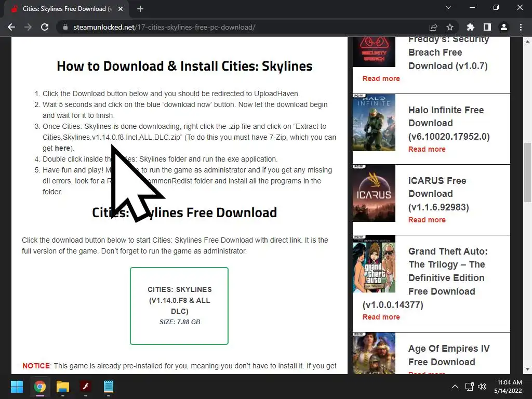Read more under Grand Theft Auto Trilogy
The image size is (532, 399).
tap(381, 317)
